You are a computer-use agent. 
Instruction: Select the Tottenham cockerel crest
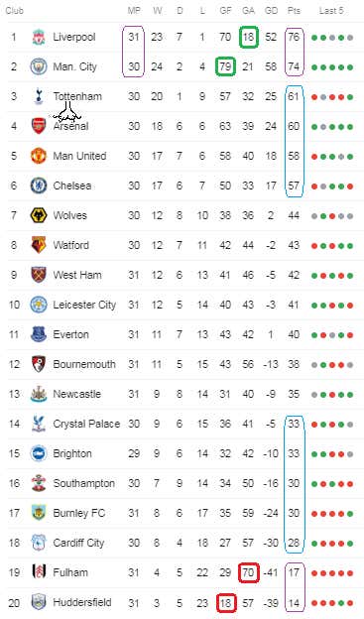(39, 96)
